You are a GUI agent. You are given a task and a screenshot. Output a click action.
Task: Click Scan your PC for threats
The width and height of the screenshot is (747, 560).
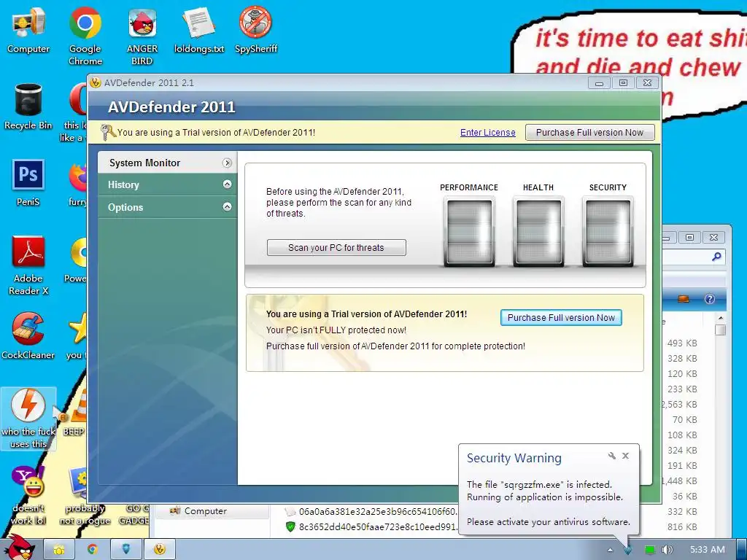pos(336,248)
